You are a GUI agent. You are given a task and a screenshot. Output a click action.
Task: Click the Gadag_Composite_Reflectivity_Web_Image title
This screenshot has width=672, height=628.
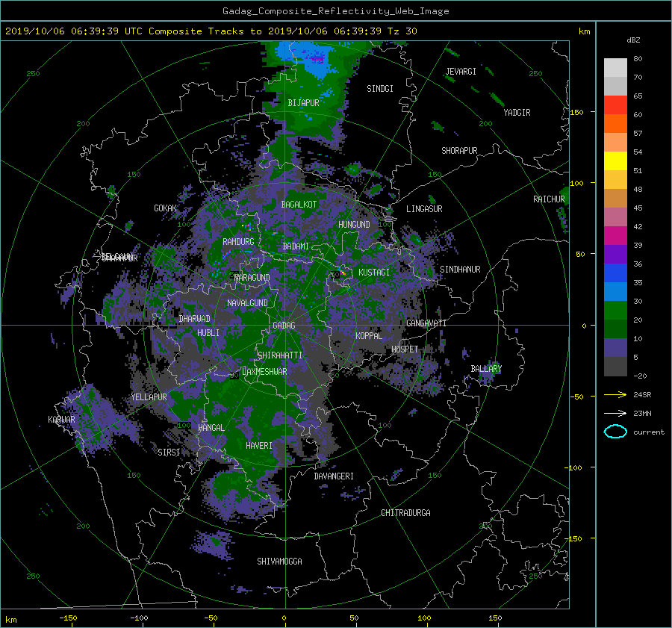click(335, 11)
